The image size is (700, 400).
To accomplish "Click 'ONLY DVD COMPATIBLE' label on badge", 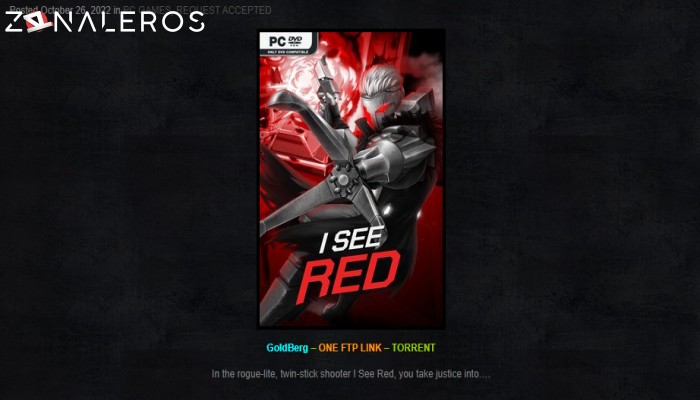I will click(x=288, y=52).
